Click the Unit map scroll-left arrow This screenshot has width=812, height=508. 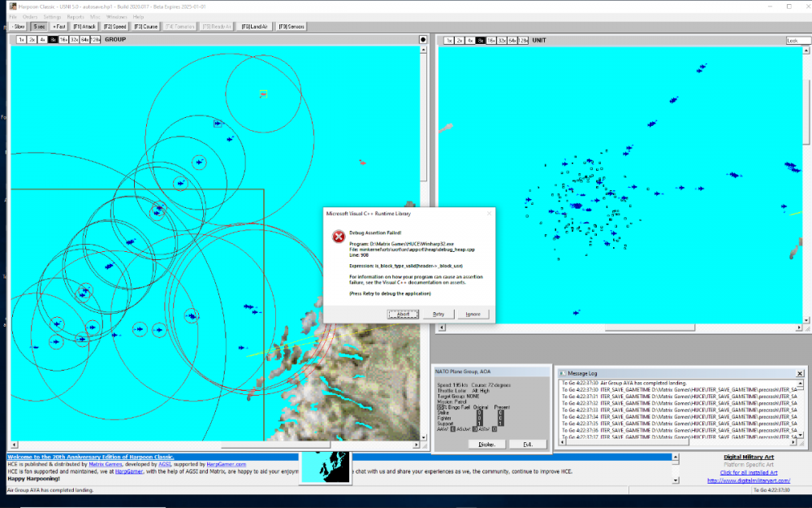pyautogui.click(x=442, y=328)
